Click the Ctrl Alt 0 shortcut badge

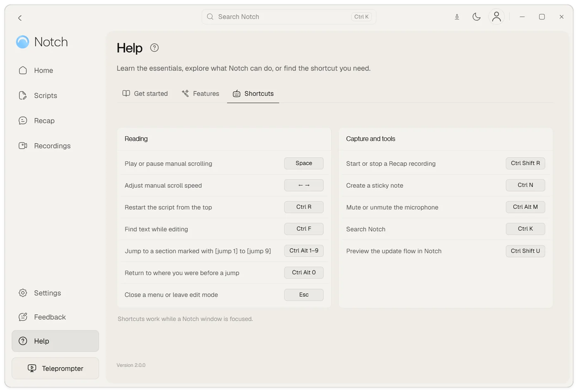(304, 273)
